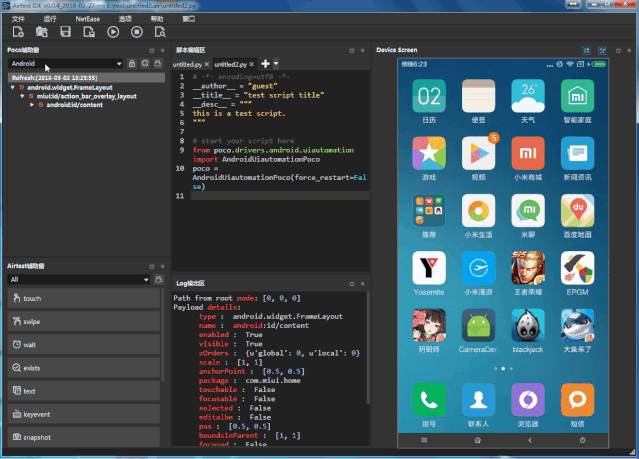
Task: Click the record icon in Poco panel
Action: pos(158,64)
